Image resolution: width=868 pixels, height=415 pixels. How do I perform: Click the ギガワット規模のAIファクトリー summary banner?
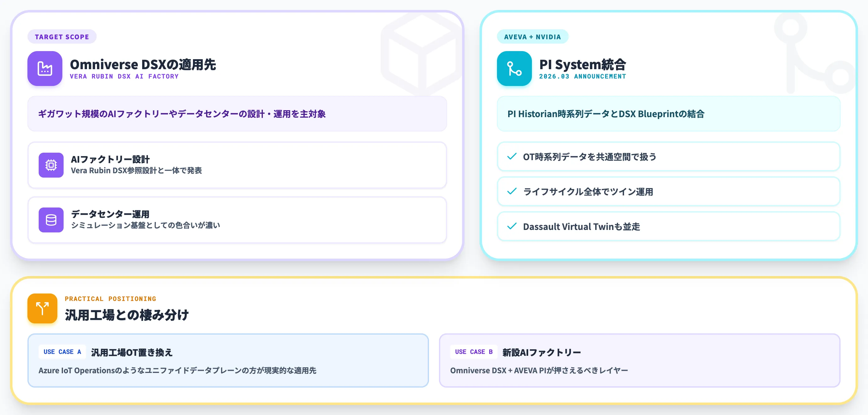(237, 114)
